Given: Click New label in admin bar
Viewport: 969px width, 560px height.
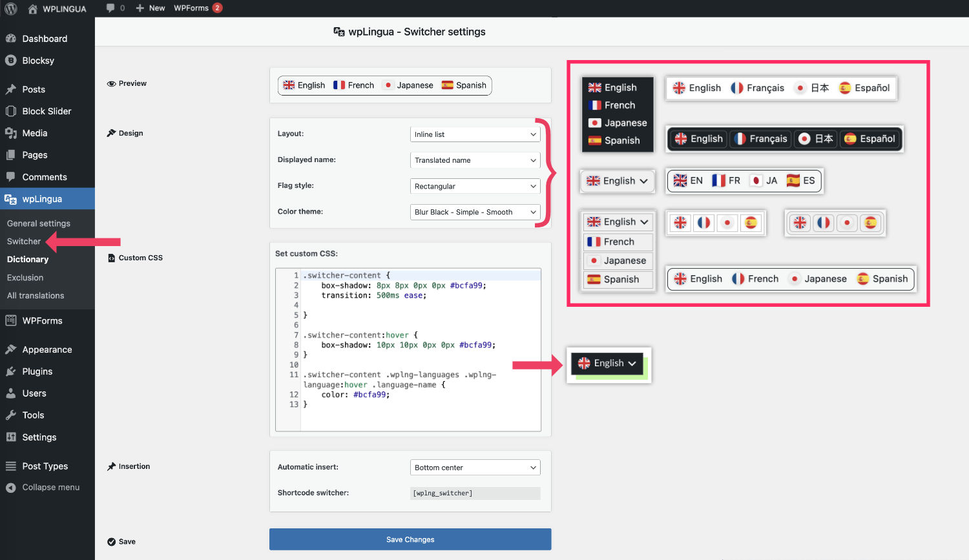Looking at the screenshot, I should 157,8.
